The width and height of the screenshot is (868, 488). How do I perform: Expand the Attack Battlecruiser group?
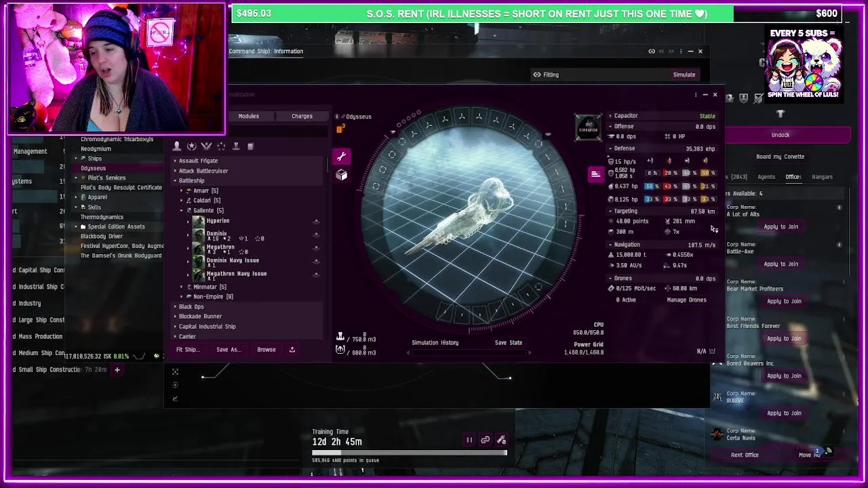[175, 171]
